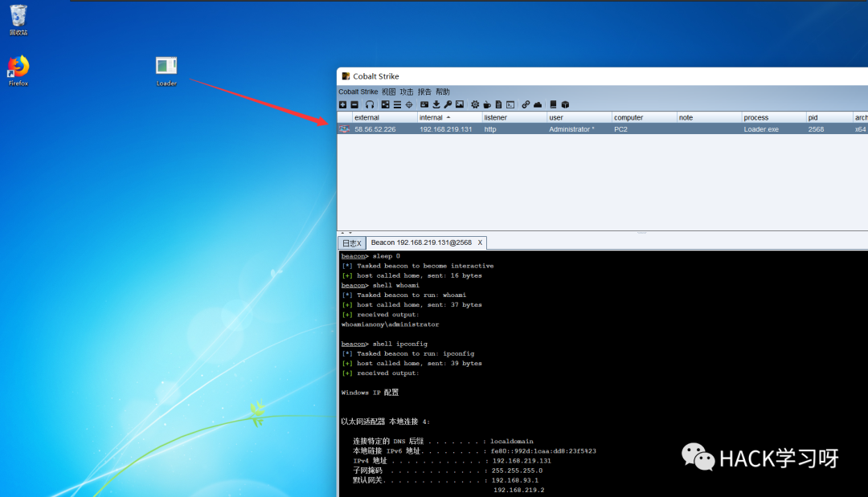The width and height of the screenshot is (868, 497).
Task: Sort sessions by the computer column header
Action: pos(644,117)
